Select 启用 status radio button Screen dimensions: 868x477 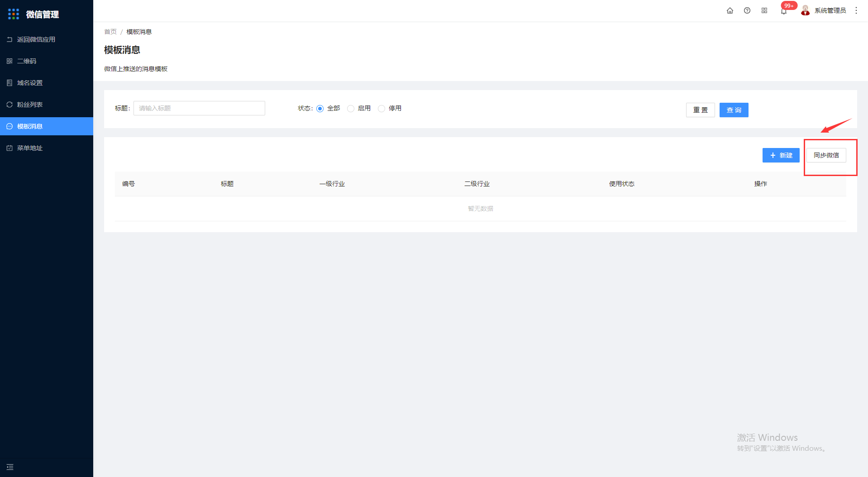point(351,109)
